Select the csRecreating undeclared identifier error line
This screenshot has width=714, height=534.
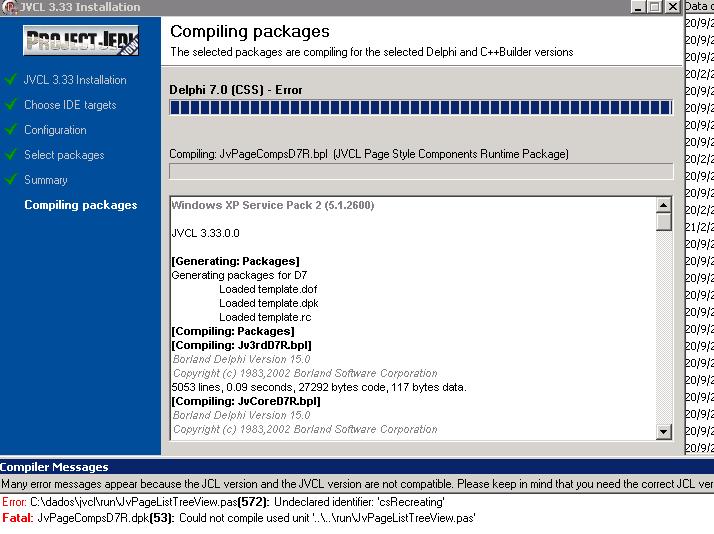pyautogui.click(x=222, y=502)
